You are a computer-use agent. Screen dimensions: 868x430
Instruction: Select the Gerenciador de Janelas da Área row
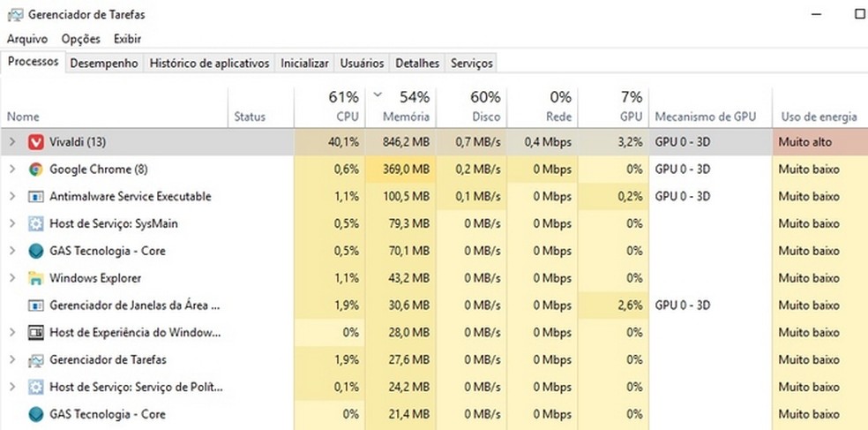[x=134, y=306]
